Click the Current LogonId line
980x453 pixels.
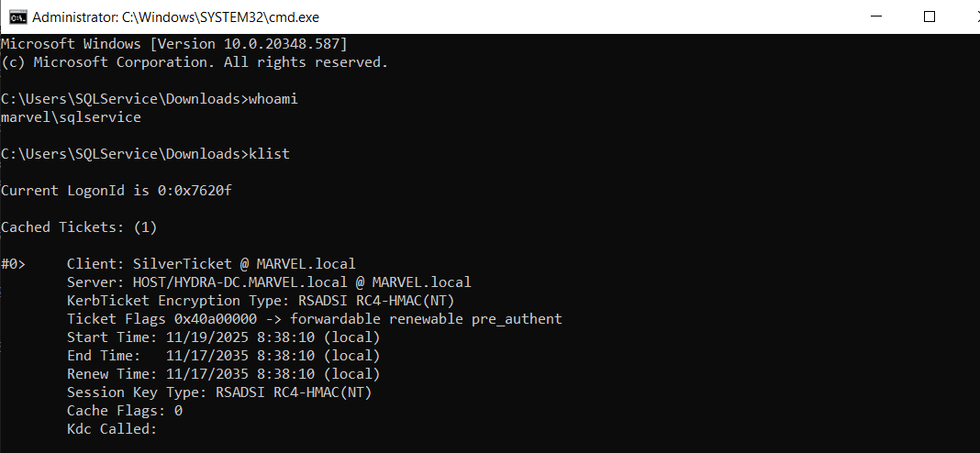pos(117,191)
